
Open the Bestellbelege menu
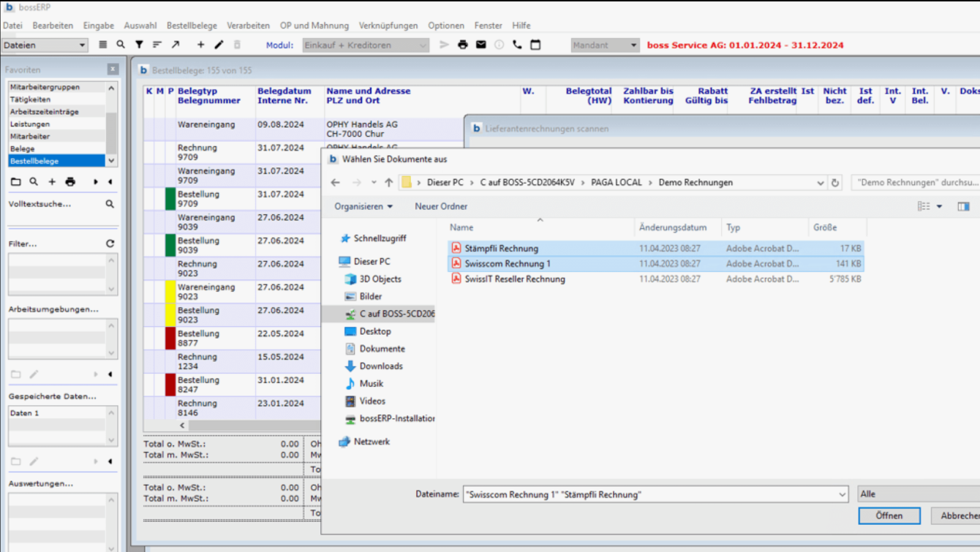[x=192, y=26]
